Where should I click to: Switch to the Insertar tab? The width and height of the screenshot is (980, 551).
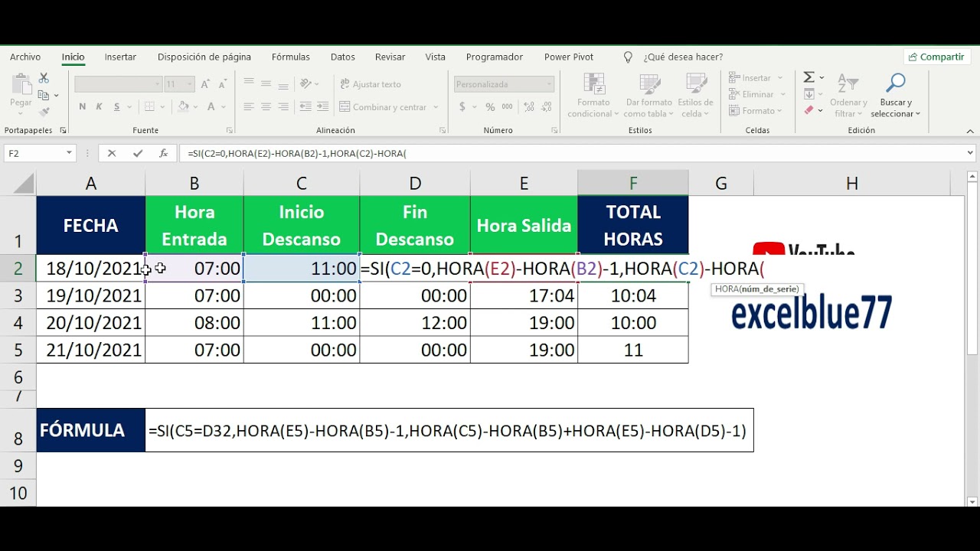coord(120,57)
